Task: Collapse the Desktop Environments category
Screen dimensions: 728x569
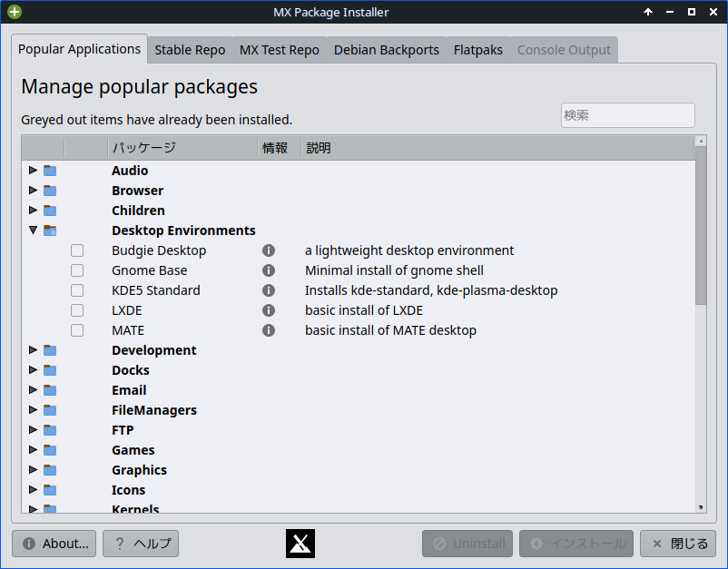Action: click(33, 231)
